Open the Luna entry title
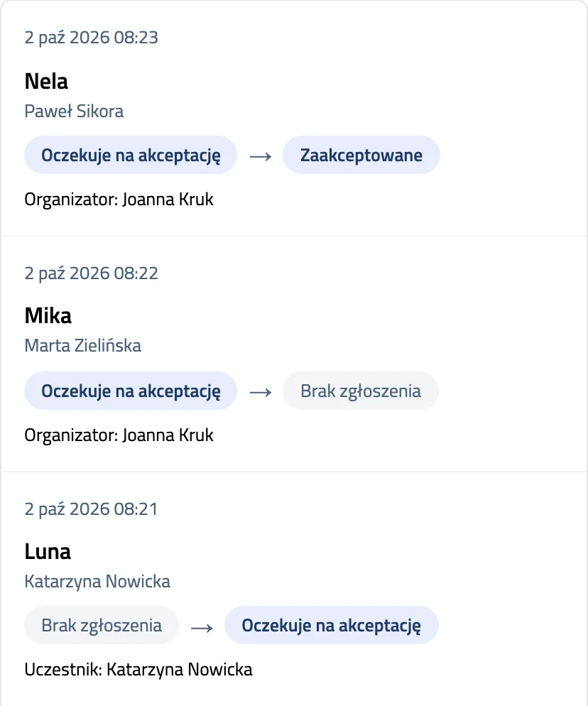This screenshot has height=706, width=588. (x=48, y=552)
